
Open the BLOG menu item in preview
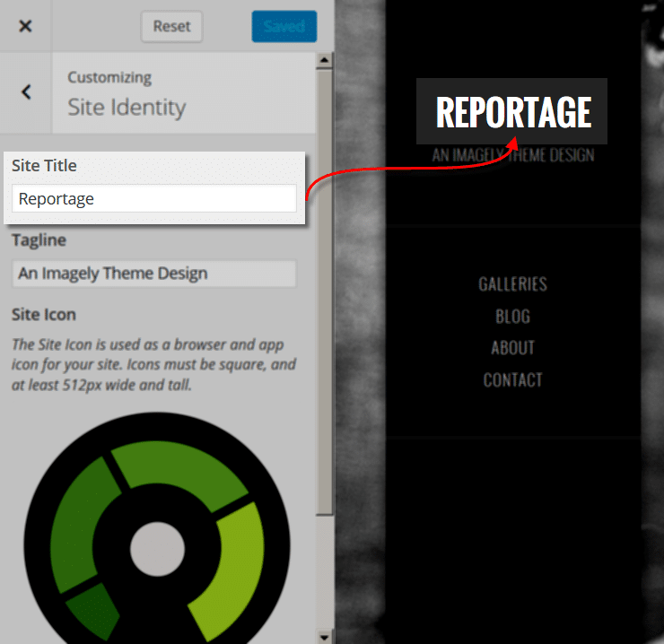[513, 317]
